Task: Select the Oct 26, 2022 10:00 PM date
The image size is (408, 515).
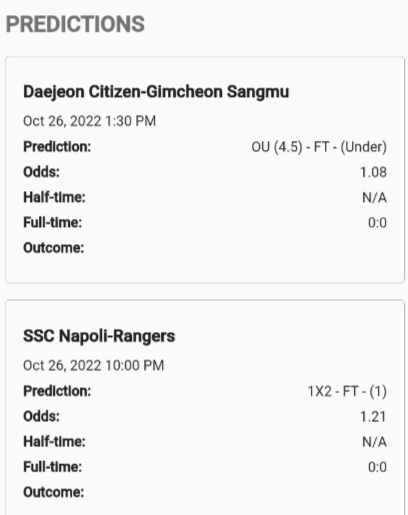Action: (x=93, y=365)
